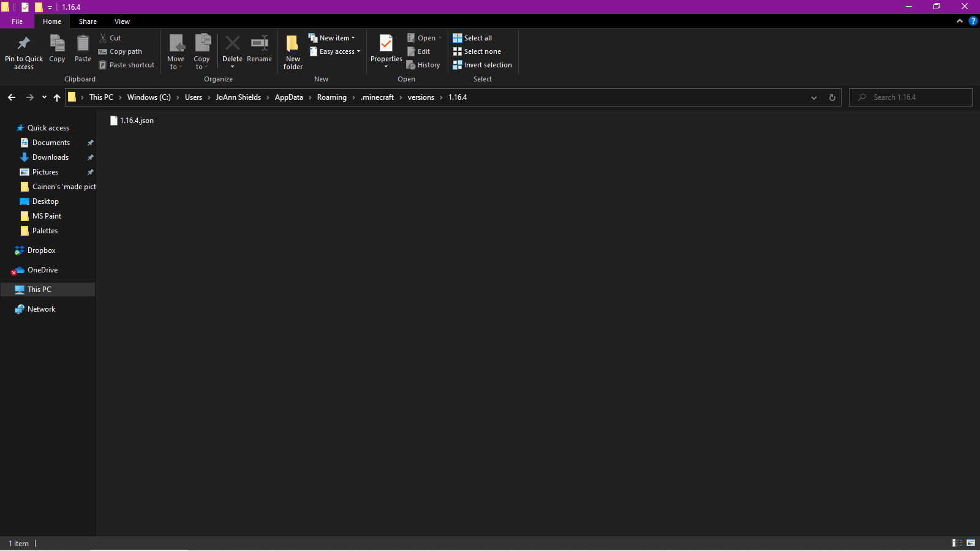Click Properties icon in title bar

coord(25,7)
